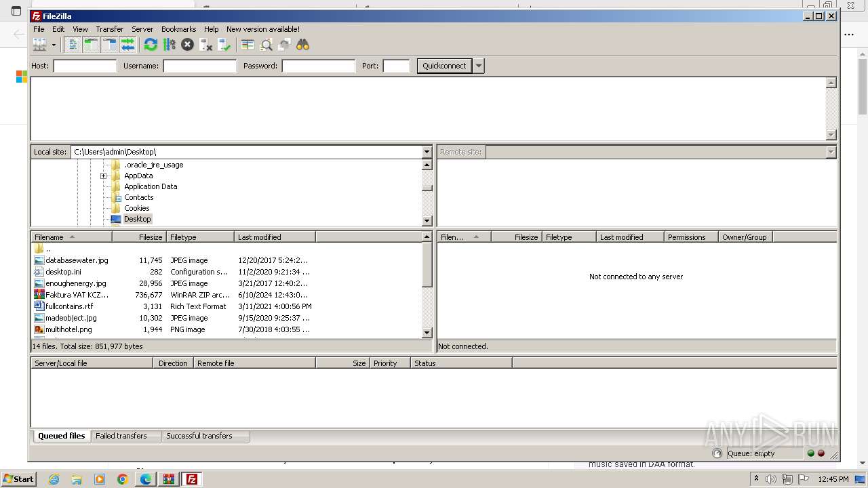Viewport: 868px width, 488px height.
Task: Open Microsoft Edge from taskbar
Action: click(x=146, y=479)
